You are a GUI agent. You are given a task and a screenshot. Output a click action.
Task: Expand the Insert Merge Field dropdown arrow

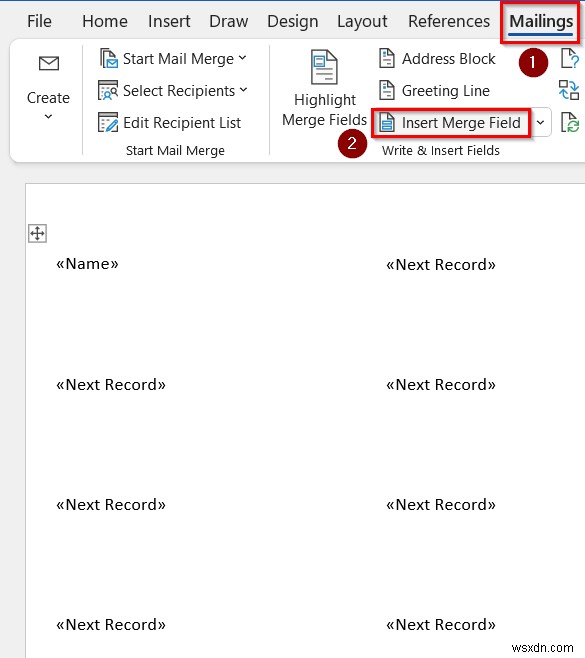[x=541, y=123]
